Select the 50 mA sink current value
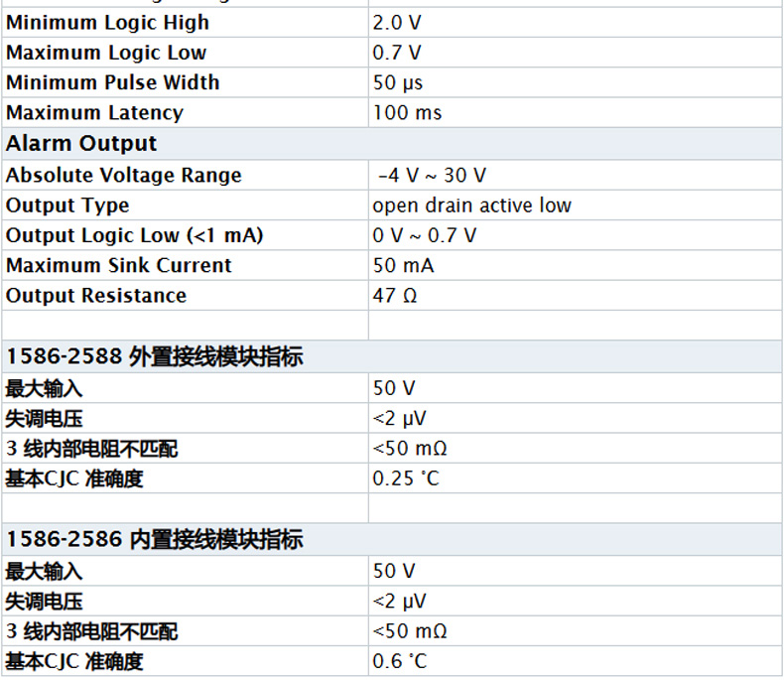The height and width of the screenshot is (680, 784). pyautogui.click(x=403, y=265)
